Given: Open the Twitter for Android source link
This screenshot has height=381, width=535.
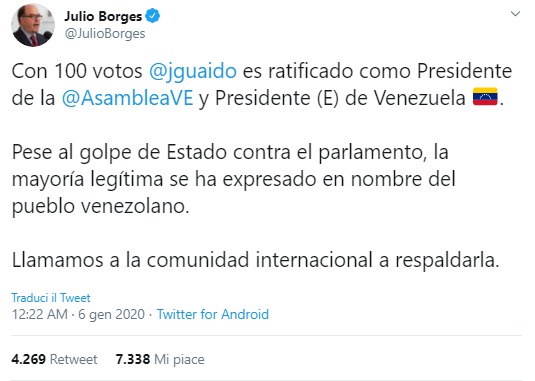Looking at the screenshot, I should [213, 314].
